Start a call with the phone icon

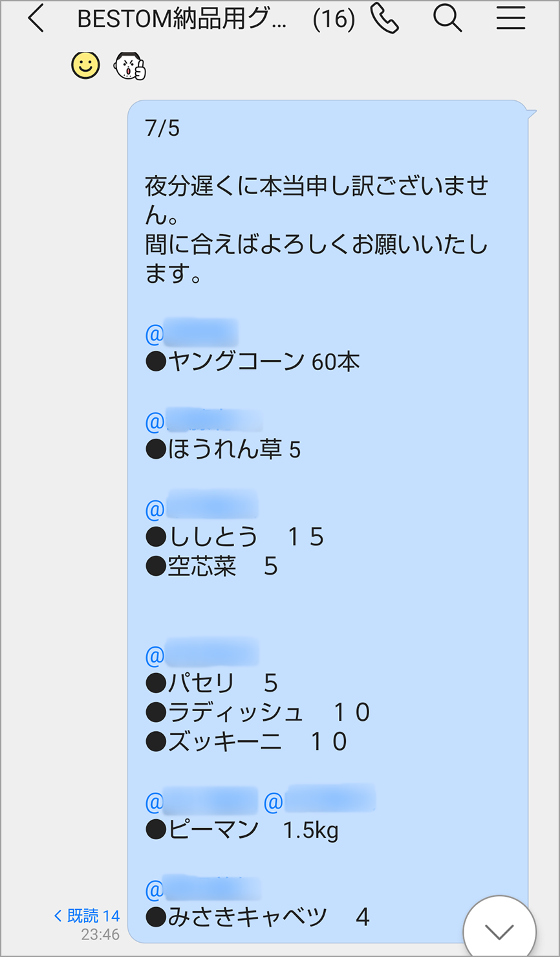385,19
